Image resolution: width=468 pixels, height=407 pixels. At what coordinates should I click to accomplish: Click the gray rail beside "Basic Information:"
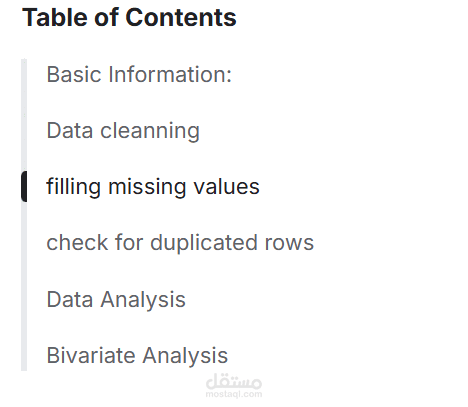[x=24, y=74]
